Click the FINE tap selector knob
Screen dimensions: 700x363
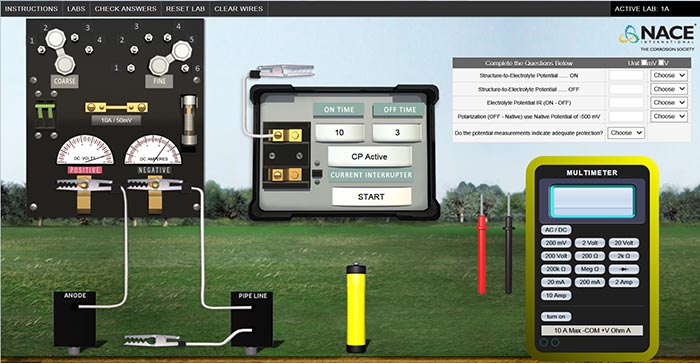[170, 58]
